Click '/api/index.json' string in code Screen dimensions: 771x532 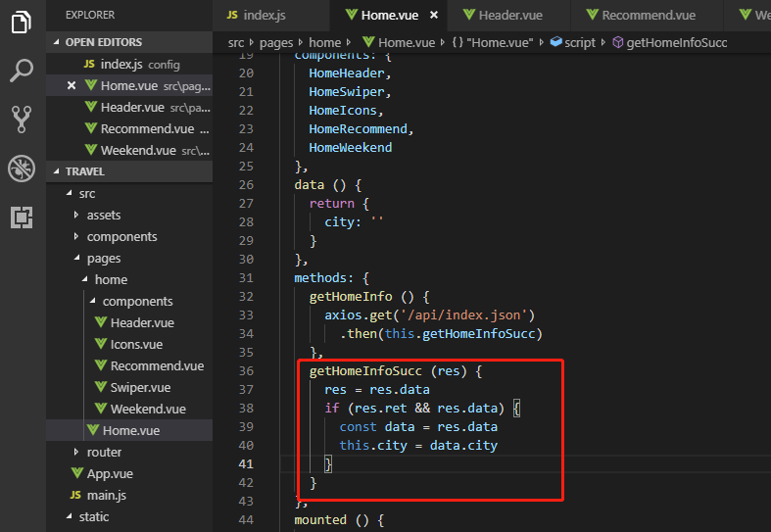(463, 315)
